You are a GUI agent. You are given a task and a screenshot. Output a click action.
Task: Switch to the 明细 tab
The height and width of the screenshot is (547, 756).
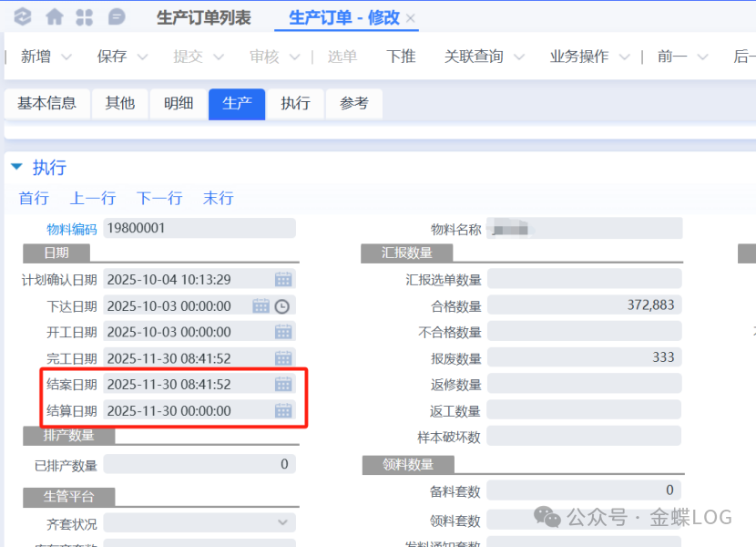coord(179,104)
